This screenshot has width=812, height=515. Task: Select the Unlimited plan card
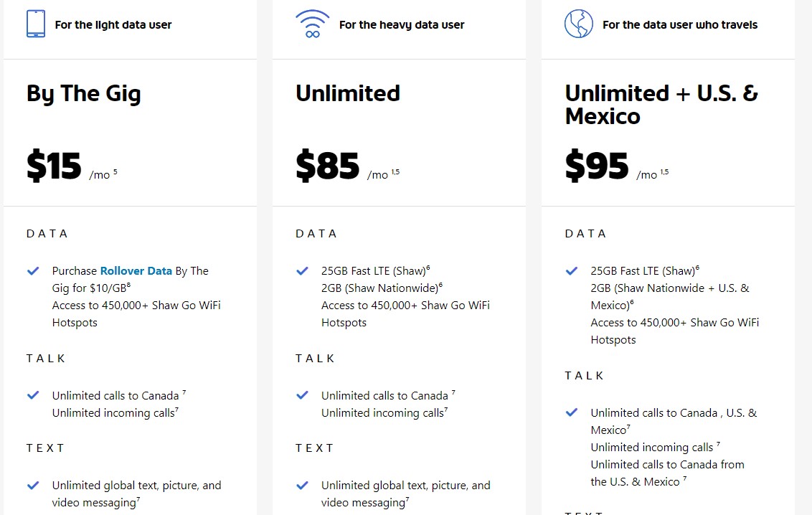[399, 287]
